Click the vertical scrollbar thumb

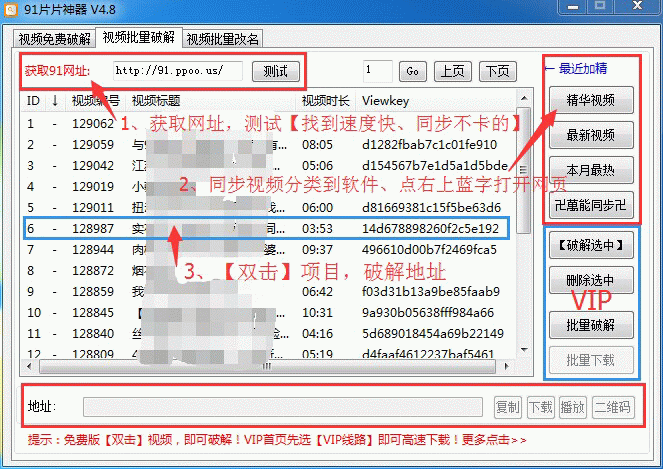point(524,169)
